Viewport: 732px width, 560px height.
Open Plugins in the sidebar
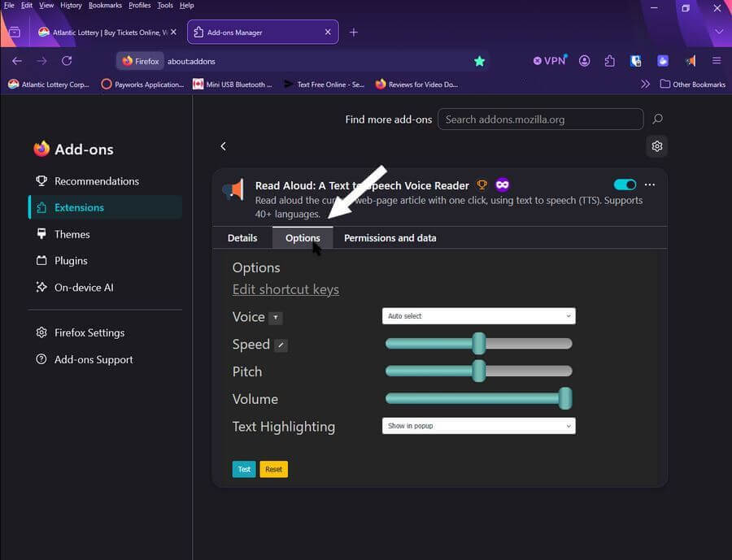point(105,261)
